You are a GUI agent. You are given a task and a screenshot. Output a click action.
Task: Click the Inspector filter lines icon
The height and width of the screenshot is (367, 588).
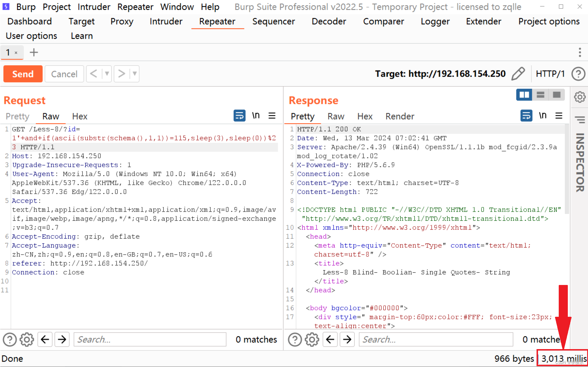tap(580, 120)
